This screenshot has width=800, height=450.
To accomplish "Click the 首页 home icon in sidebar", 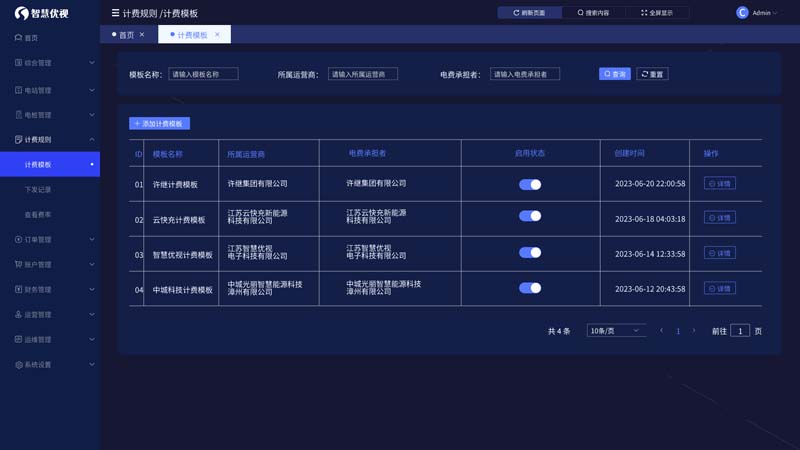I will [18, 38].
